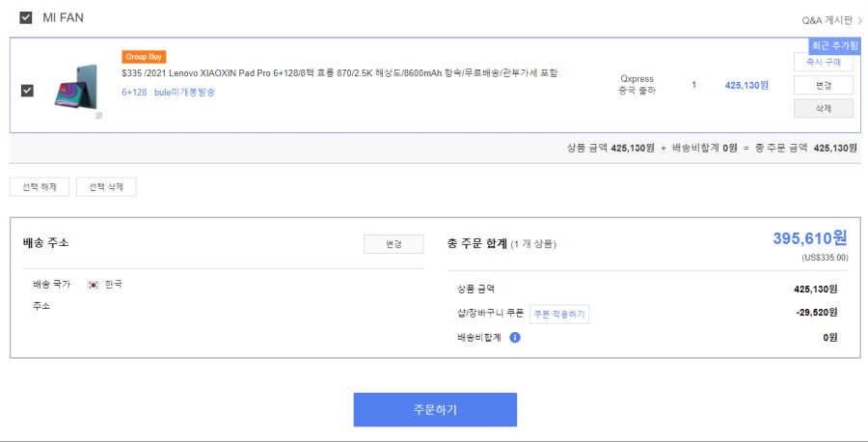Toggle the Lenovo tablet item checkbox
Screen dimensions: 868x442
coord(27,91)
